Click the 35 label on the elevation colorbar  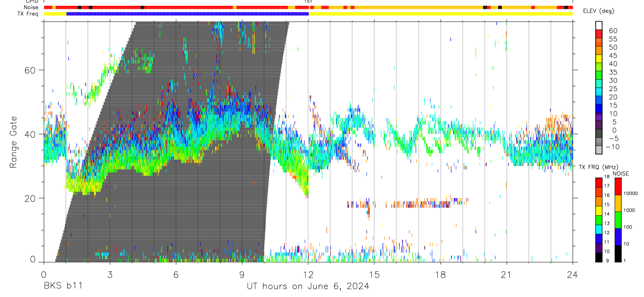(x=613, y=72)
